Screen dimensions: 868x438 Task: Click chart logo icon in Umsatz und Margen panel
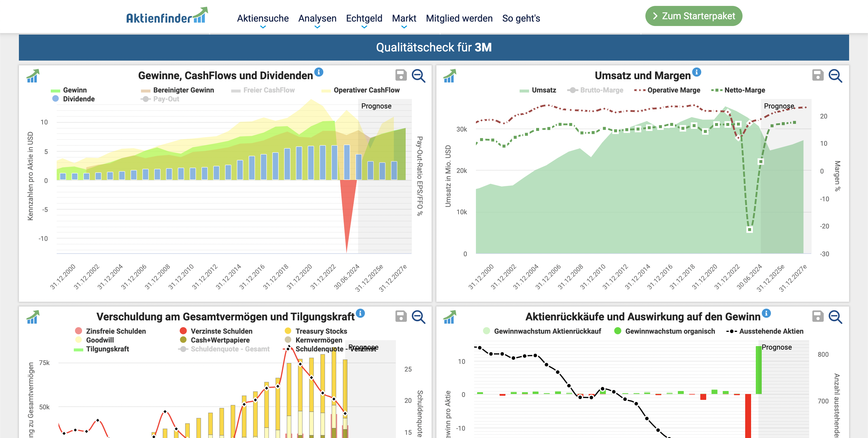(x=450, y=76)
